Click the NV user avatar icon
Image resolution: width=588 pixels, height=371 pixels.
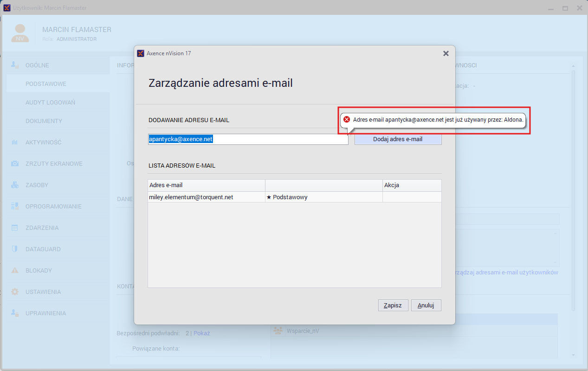click(x=20, y=33)
